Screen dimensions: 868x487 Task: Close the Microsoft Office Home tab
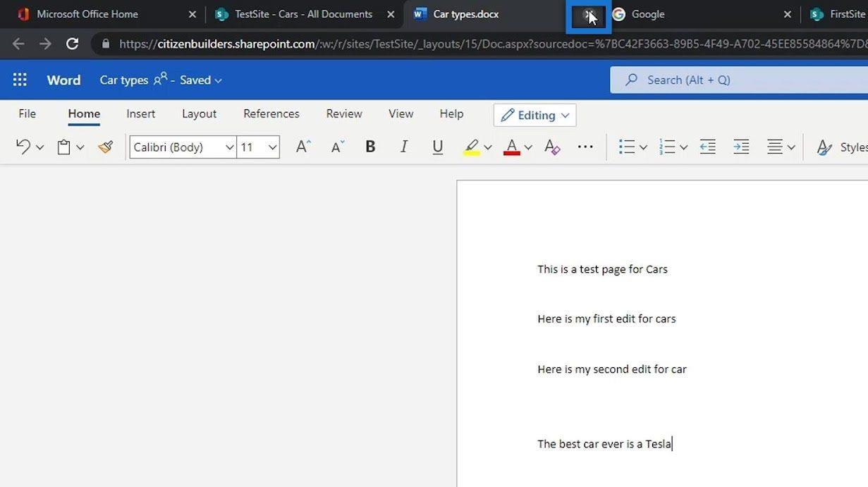pos(192,14)
